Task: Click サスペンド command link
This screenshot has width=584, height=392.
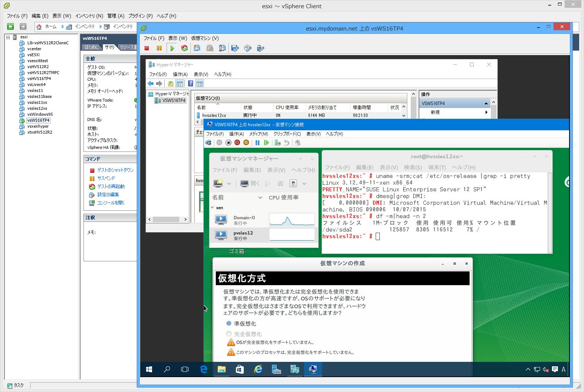Action: 106,178
